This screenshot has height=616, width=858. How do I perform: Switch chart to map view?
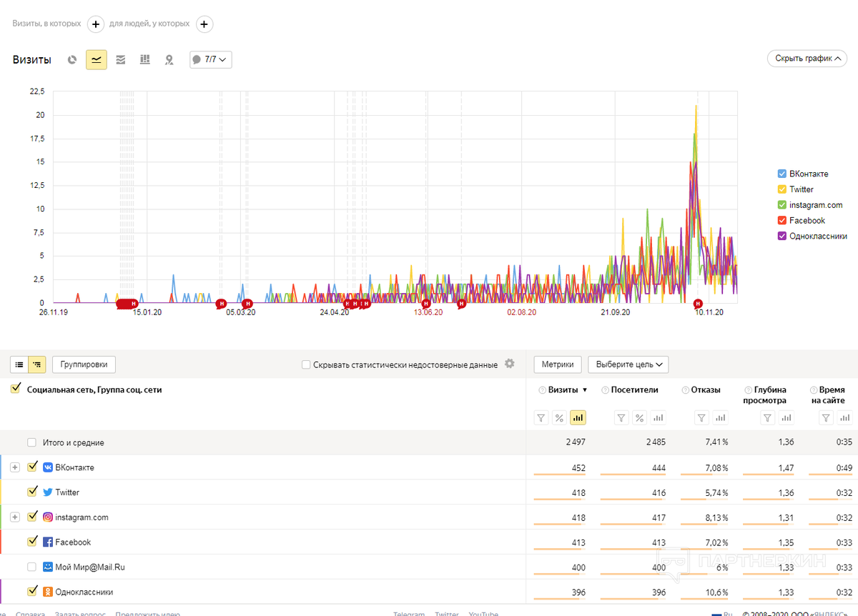(169, 60)
